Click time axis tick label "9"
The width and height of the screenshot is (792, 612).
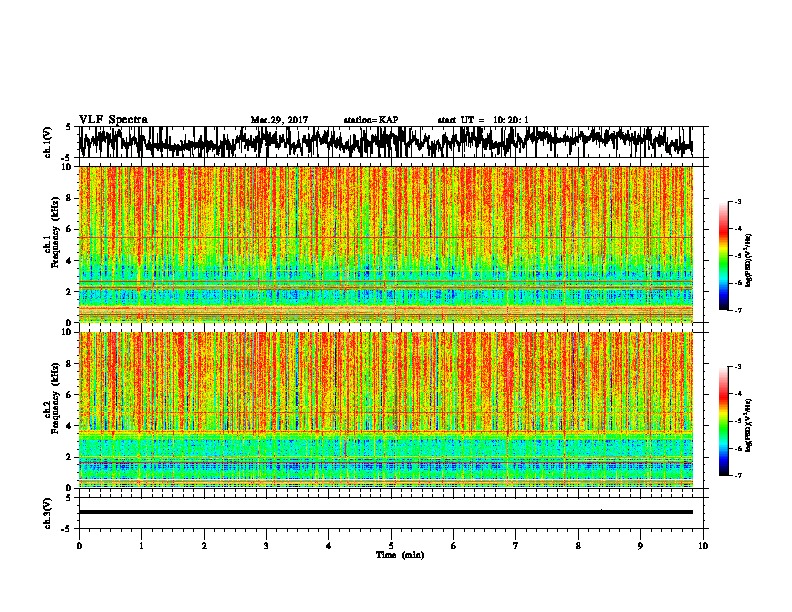640,546
